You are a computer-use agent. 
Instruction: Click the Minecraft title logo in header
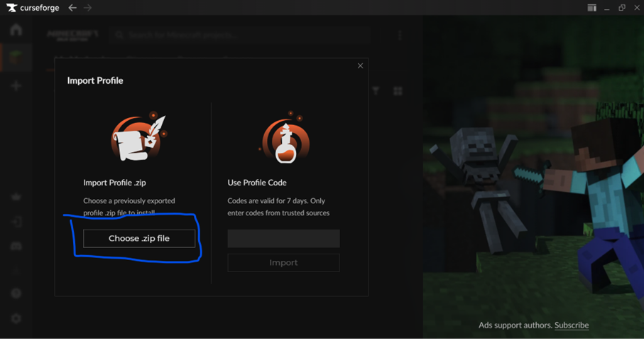point(72,36)
